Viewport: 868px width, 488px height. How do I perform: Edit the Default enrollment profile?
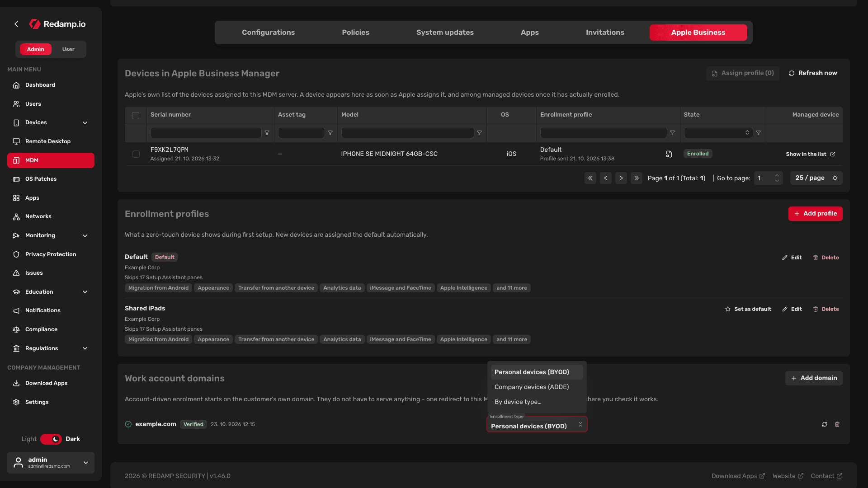point(792,258)
